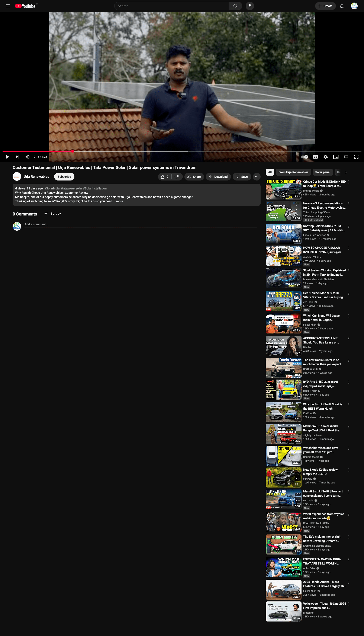Open the notifications bell

pyautogui.click(x=341, y=6)
